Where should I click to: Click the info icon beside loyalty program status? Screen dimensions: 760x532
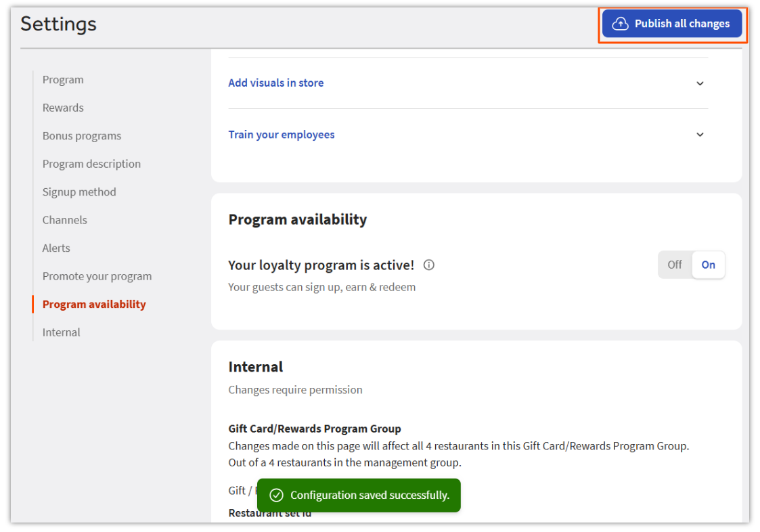click(428, 265)
